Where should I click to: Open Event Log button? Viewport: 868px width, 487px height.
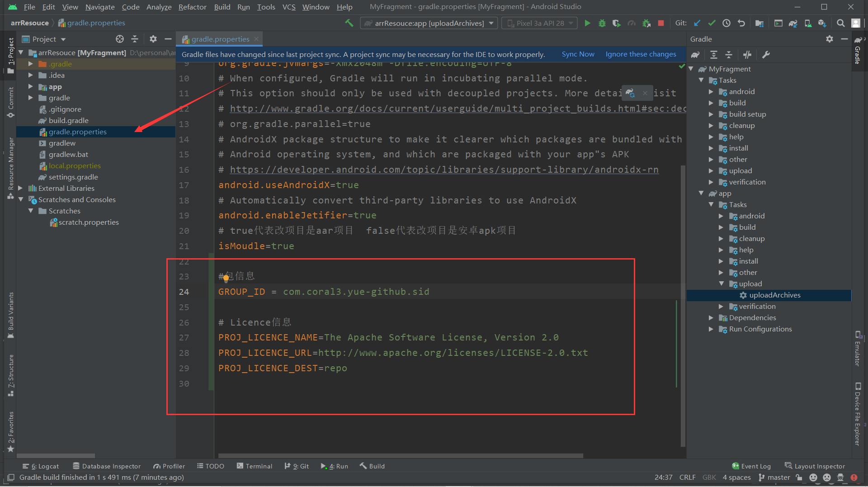pyautogui.click(x=751, y=466)
